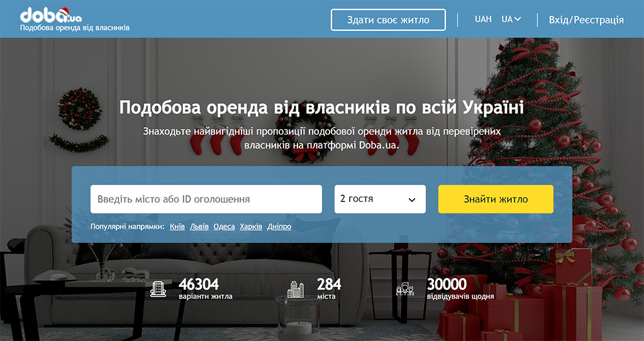Open the UA language dropdown
This screenshot has height=341, width=644.
[511, 20]
